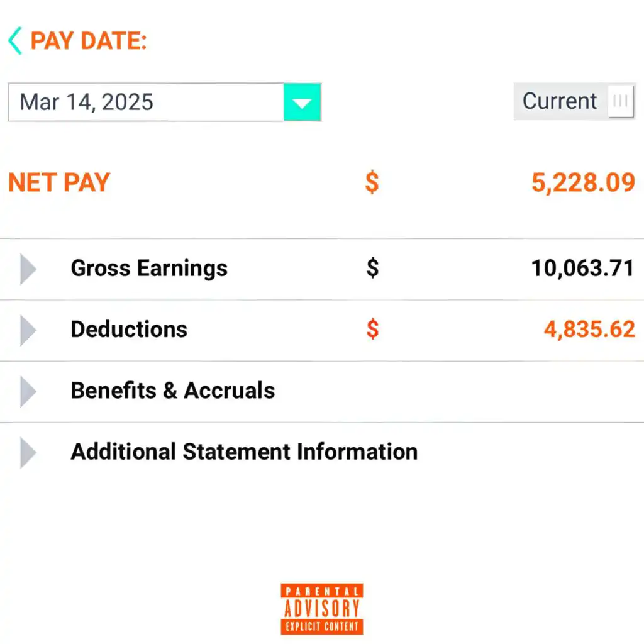Select the Gross Earnings row label

(149, 269)
